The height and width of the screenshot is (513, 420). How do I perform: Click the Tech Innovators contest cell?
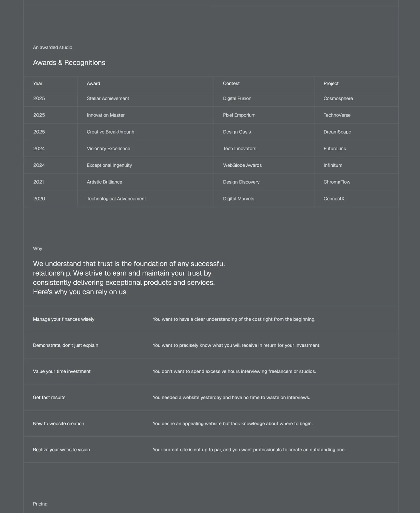coord(240,149)
